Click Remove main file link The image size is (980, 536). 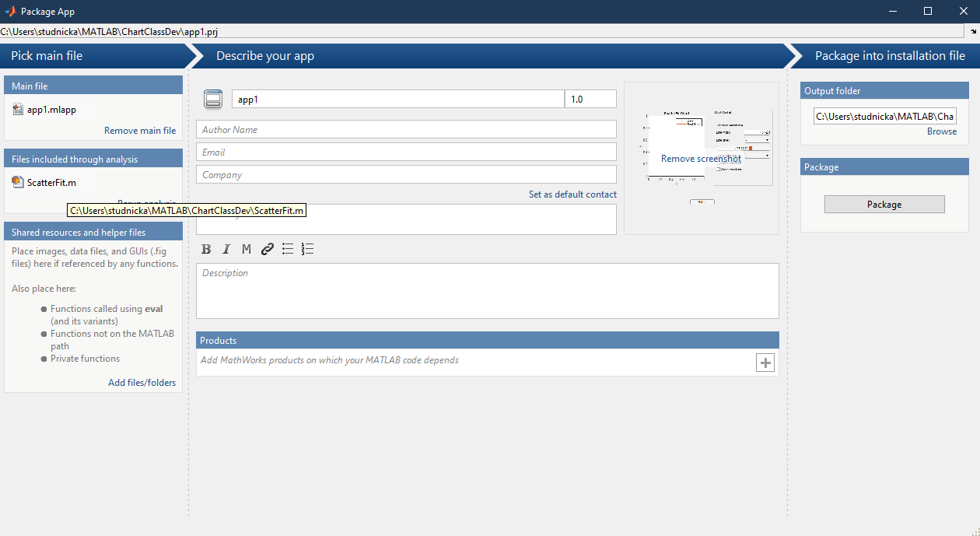click(x=140, y=131)
